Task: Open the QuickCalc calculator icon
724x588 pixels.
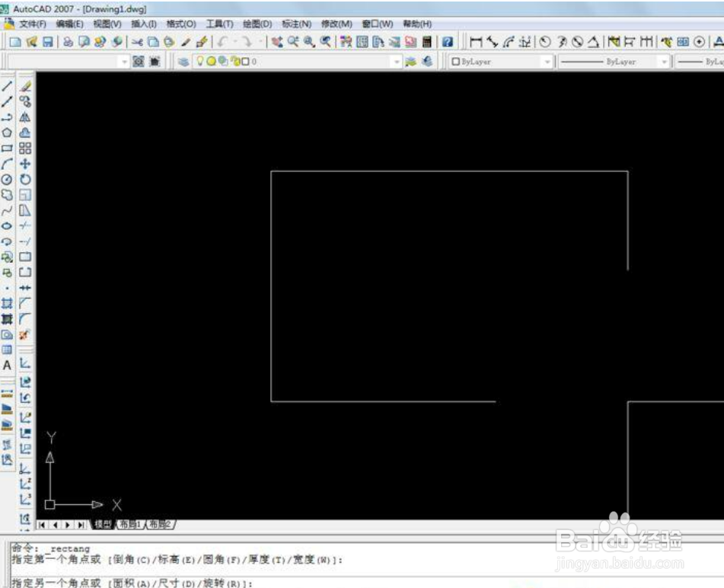Action: pos(427,42)
